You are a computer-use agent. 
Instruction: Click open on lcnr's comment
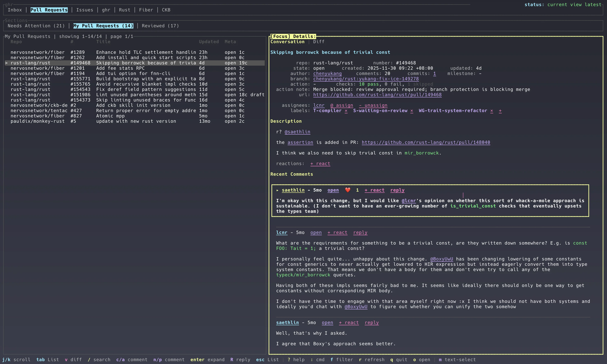[x=316, y=233]
